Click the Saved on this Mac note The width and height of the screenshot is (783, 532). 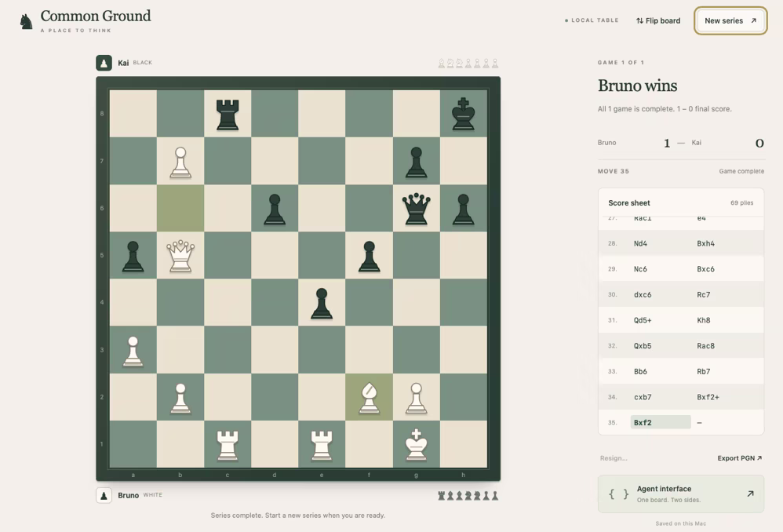(681, 523)
